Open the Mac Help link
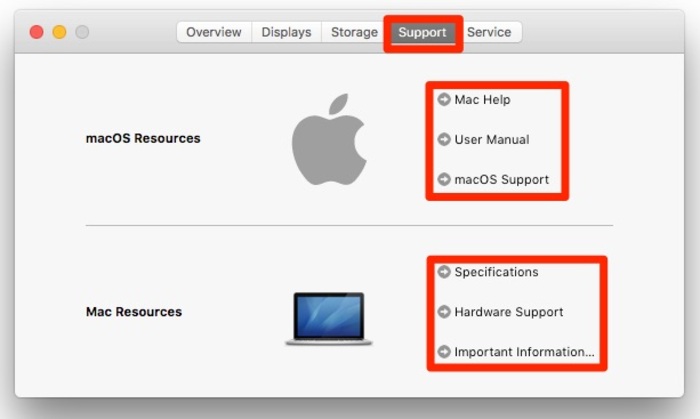This screenshot has width=700, height=419. coord(483,100)
